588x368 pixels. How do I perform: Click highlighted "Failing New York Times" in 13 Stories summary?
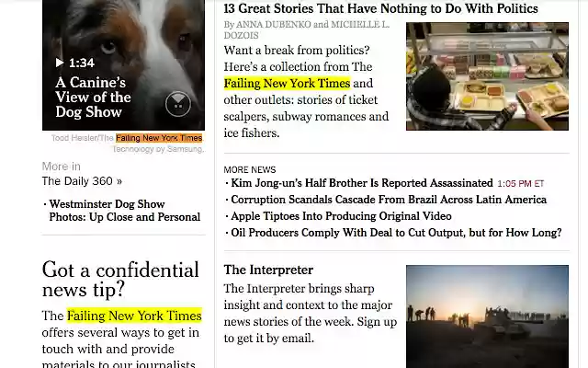point(287,83)
